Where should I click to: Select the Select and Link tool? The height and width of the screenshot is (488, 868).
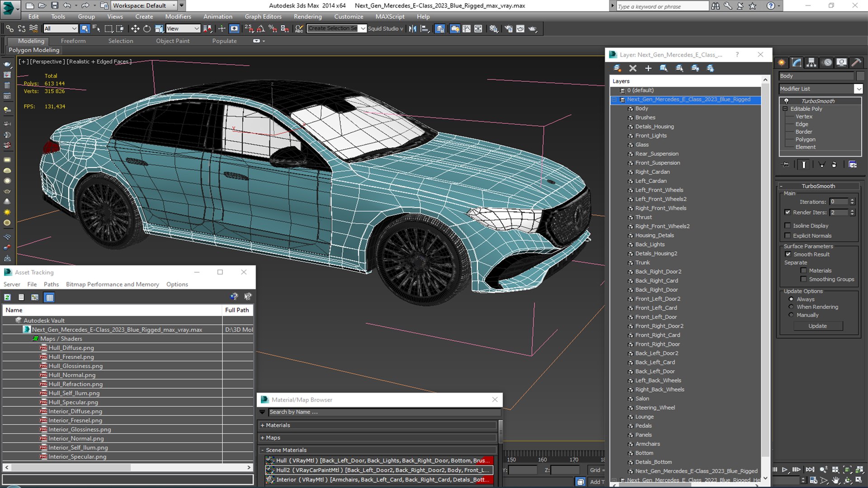[9, 28]
